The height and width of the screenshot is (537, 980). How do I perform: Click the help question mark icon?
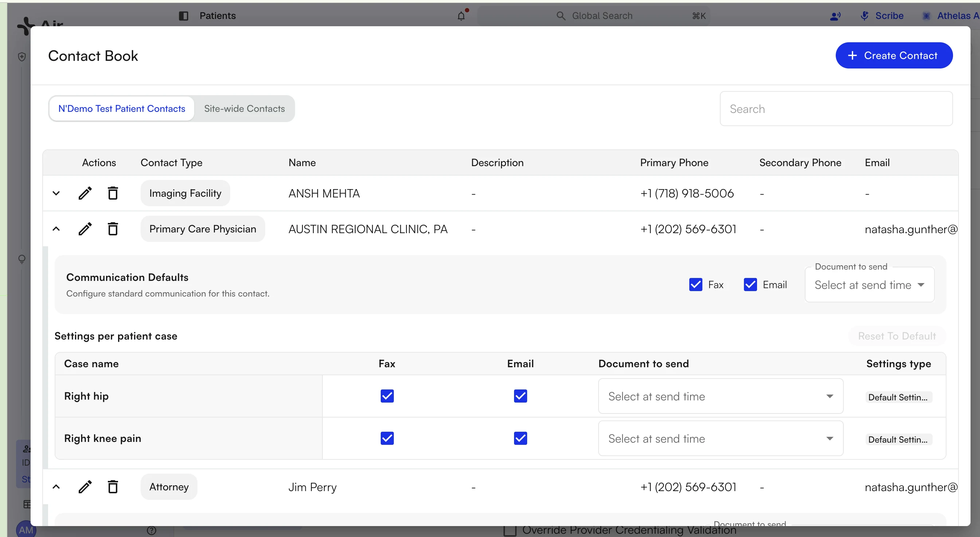pos(152,530)
